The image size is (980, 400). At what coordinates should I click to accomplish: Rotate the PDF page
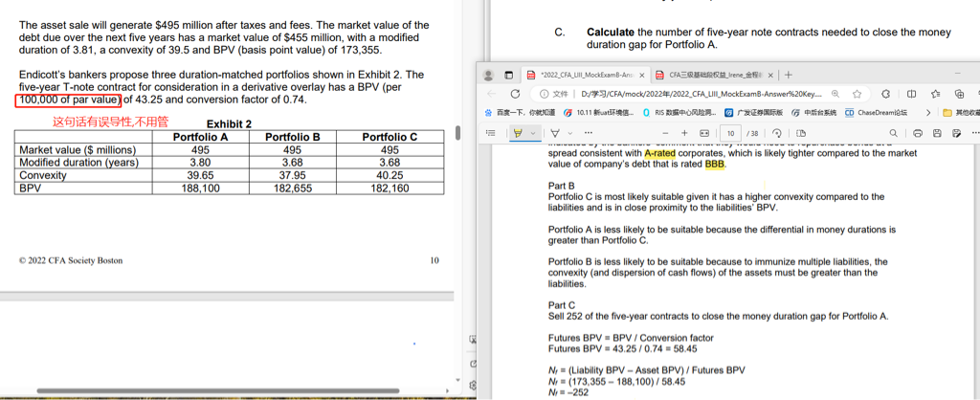click(777, 133)
